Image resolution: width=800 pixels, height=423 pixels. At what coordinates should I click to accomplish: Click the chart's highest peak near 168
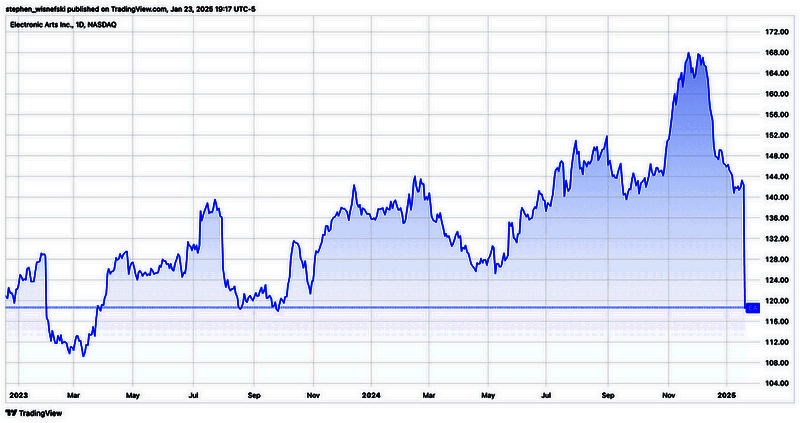click(x=689, y=53)
